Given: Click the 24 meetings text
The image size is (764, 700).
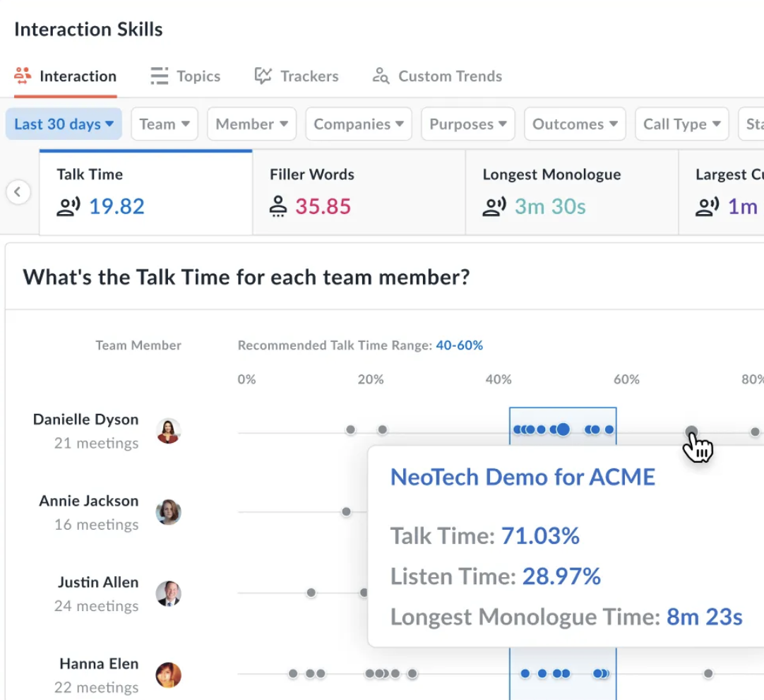Looking at the screenshot, I should [x=97, y=606].
